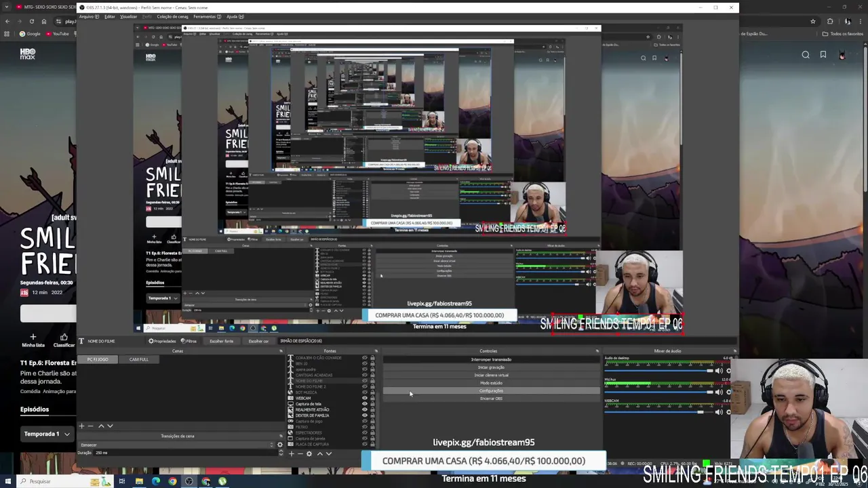Mute Áudio do desktop speaker icon
868x488 pixels.
(719, 371)
